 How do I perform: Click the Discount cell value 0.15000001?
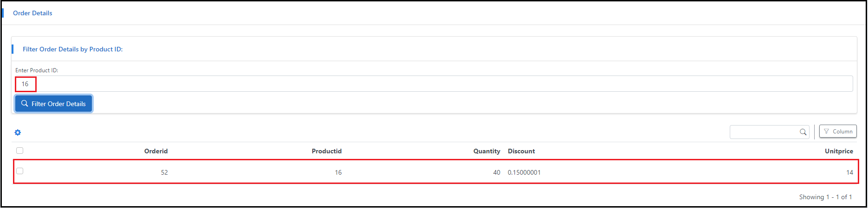tap(524, 172)
